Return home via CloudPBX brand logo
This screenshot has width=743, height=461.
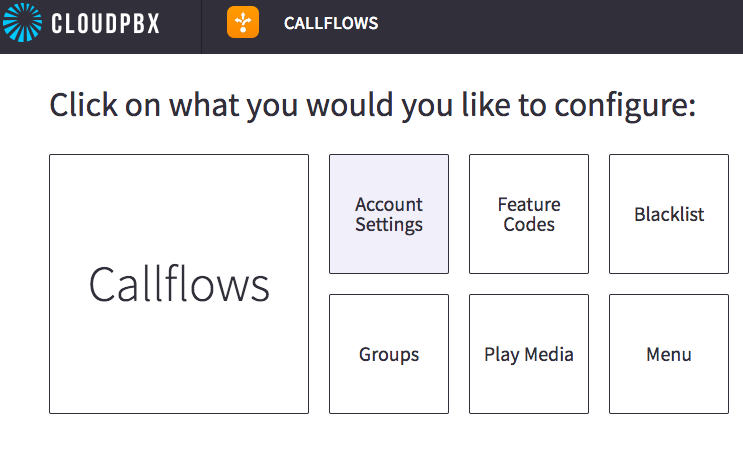point(22,22)
